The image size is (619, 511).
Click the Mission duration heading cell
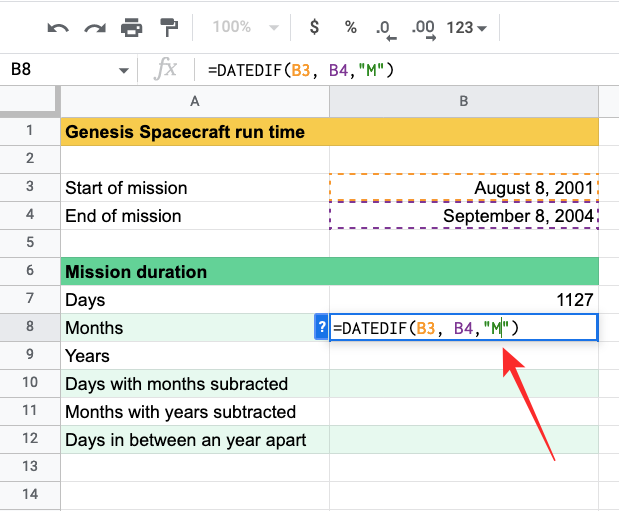pyautogui.click(x=194, y=271)
